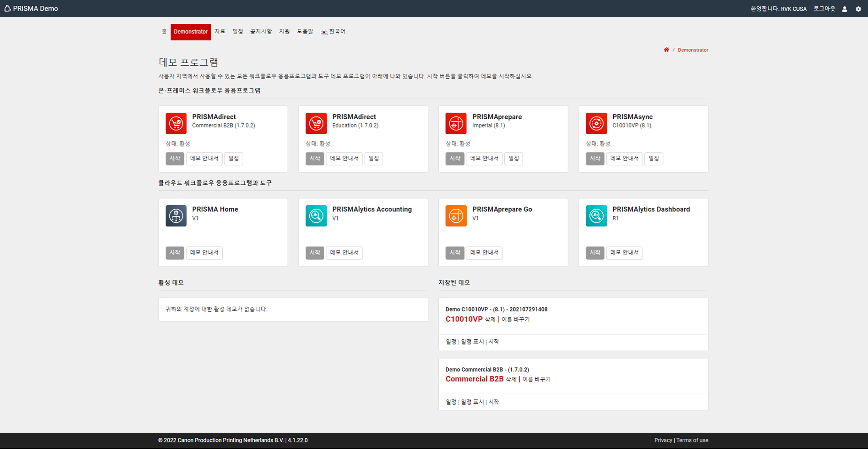Click the PRISMAsync C10010VP icon
The width and height of the screenshot is (868, 449).
(596, 123)
